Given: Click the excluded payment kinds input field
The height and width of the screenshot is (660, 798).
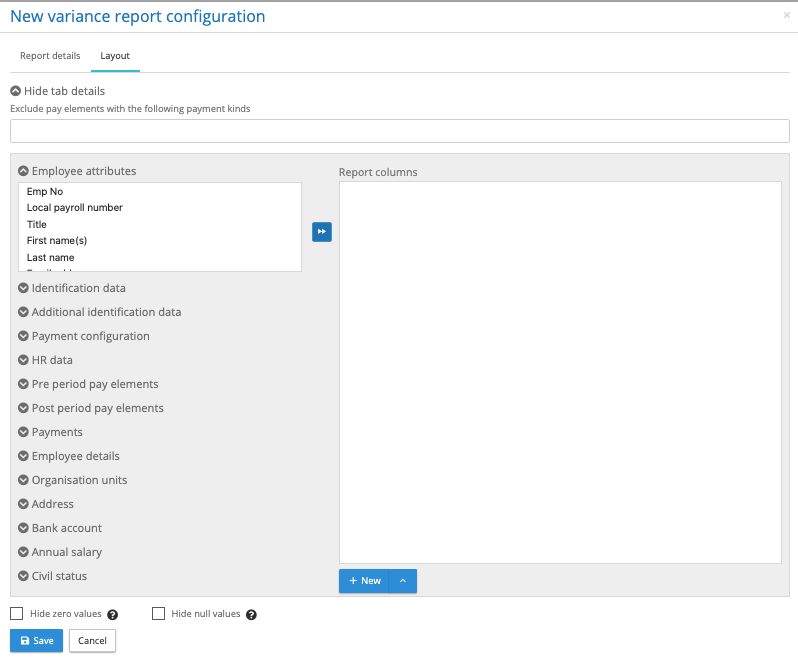Looking at the screenshot, I should (x=399, y=131).
